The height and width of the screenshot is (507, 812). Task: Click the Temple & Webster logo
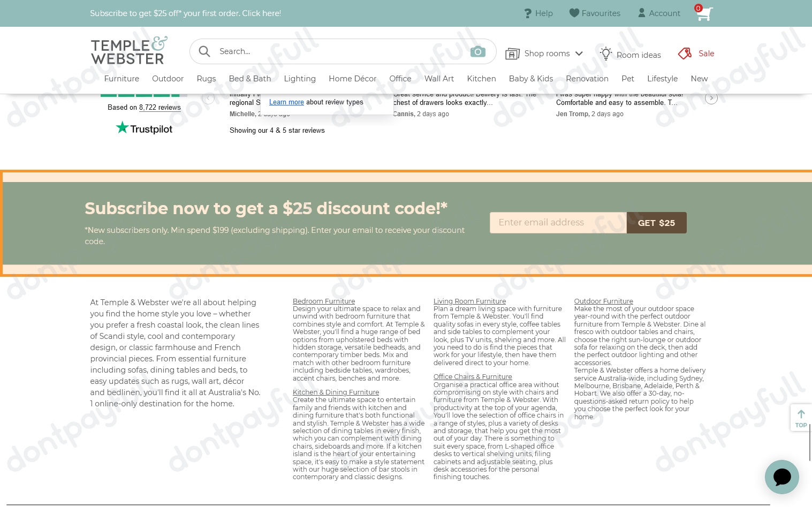click(129, 51)
